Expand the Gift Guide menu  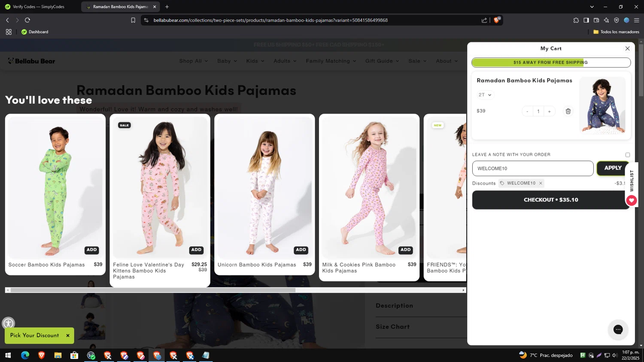click(x=382, y=61)
